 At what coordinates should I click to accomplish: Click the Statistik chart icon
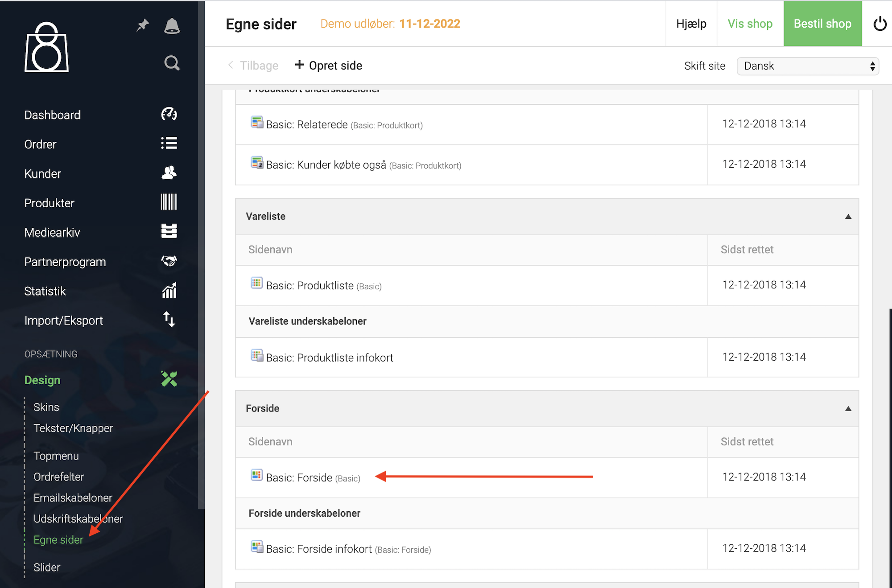(169, 291)
